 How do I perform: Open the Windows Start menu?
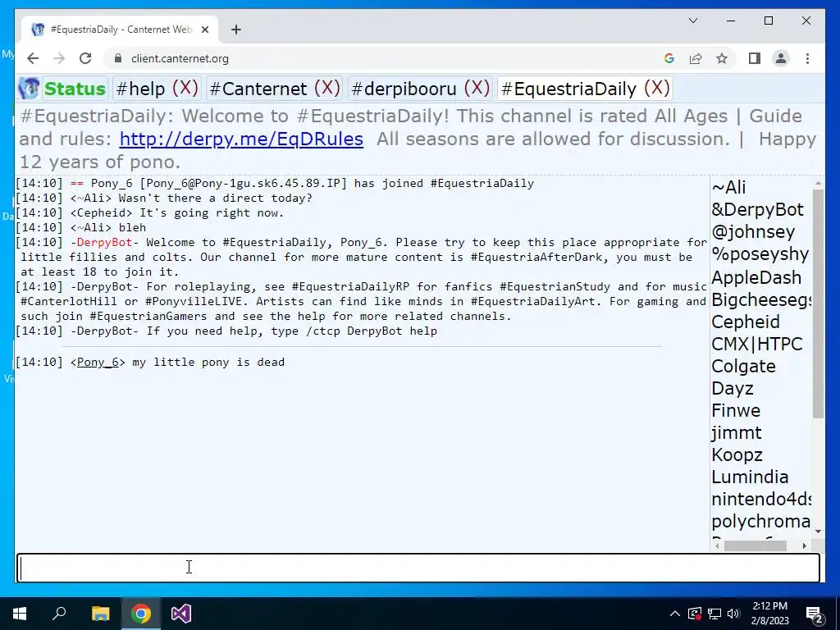20,614
